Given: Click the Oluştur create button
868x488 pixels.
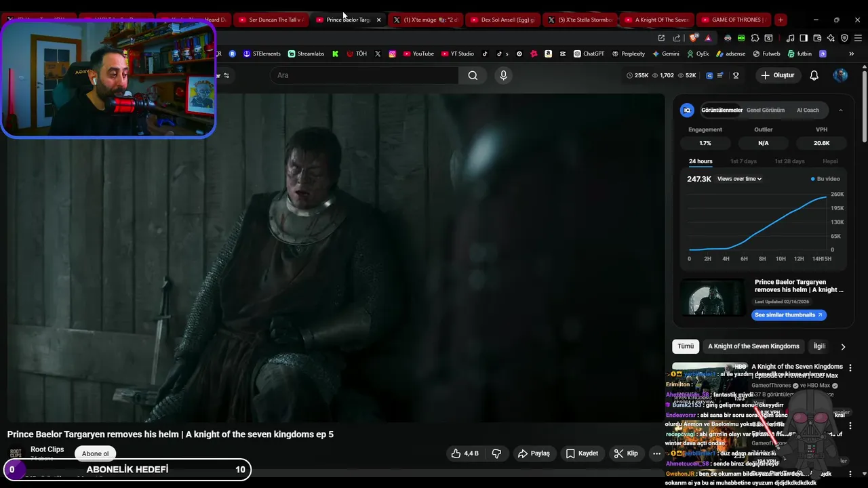Looking at the screenshot, I should pos(777,75).
